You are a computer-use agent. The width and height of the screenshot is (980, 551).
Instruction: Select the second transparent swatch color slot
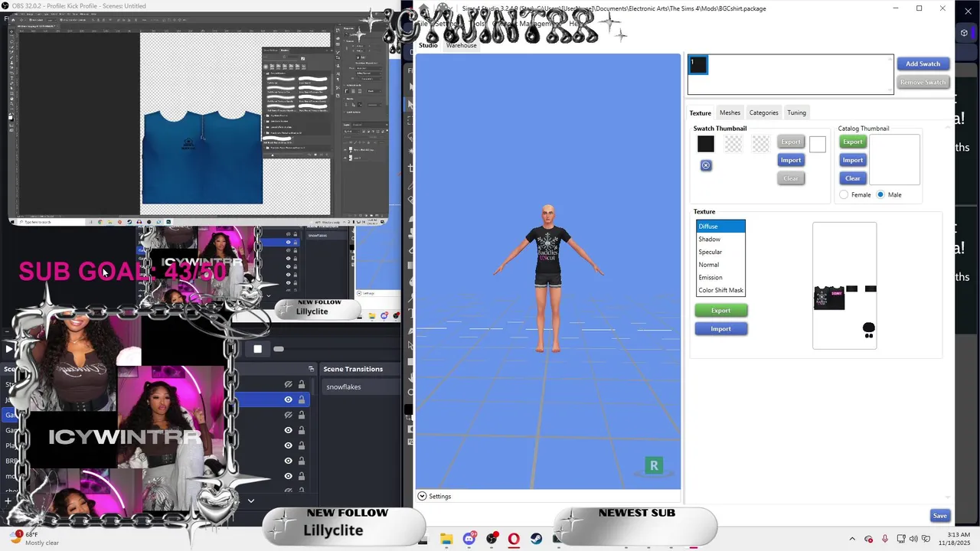click(x=733, y=143)
